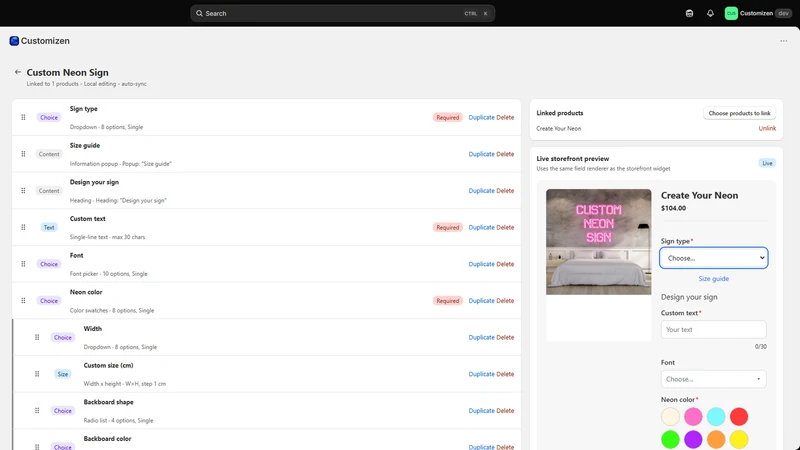Grab the drag handle for Design your sign row
Viewport: 800px width, 450px height.
[23, 191]
